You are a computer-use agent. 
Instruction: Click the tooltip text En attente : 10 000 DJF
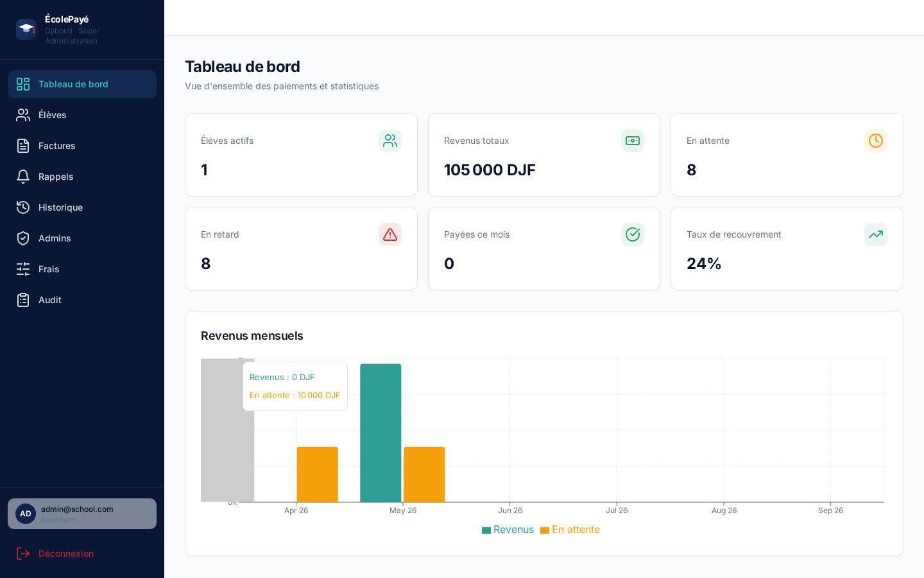point(295,396)
